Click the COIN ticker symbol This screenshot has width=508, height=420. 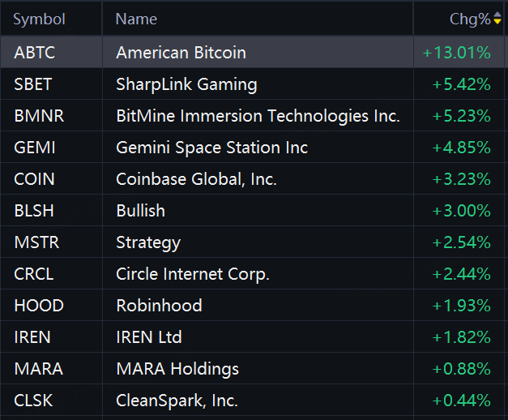pos(33,179)
